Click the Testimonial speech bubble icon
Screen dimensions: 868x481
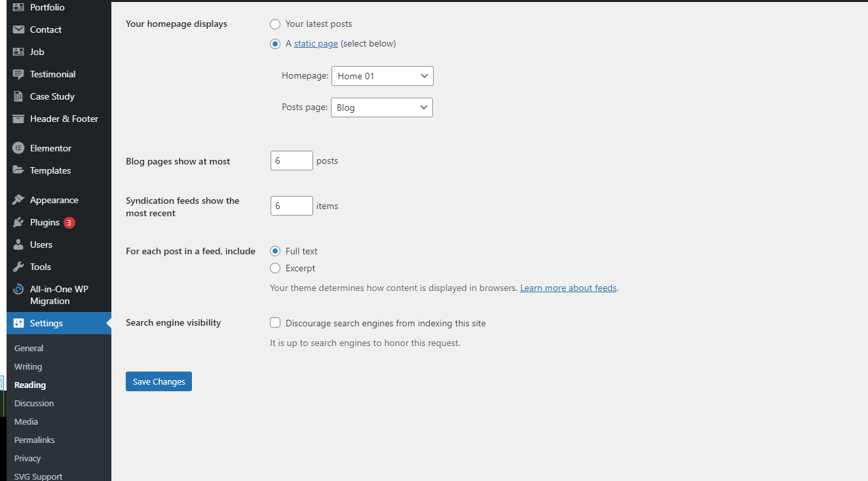coord(18,74)
